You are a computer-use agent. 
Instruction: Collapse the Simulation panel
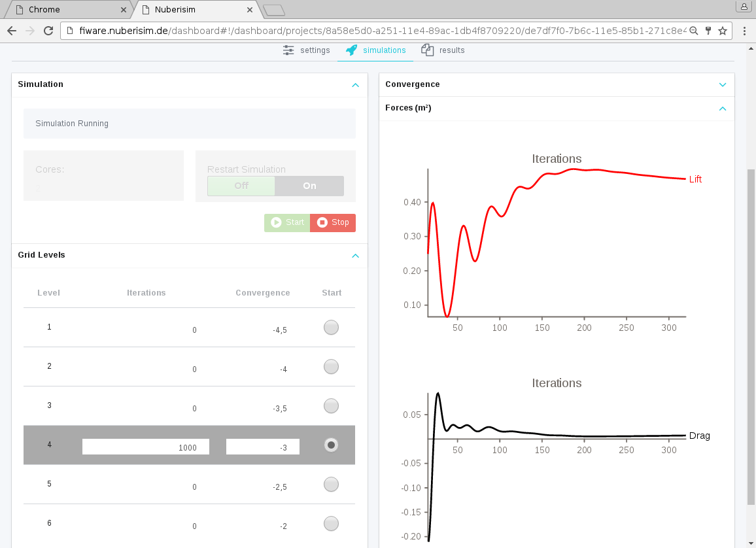355,85
